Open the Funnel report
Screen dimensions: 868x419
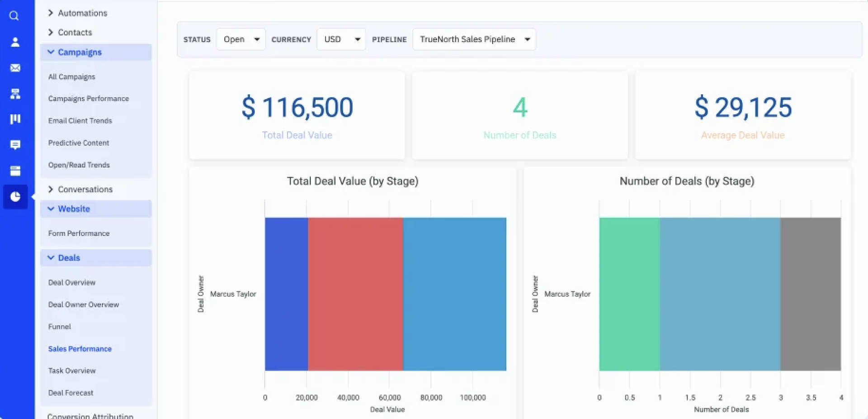[x=60, y=327]
